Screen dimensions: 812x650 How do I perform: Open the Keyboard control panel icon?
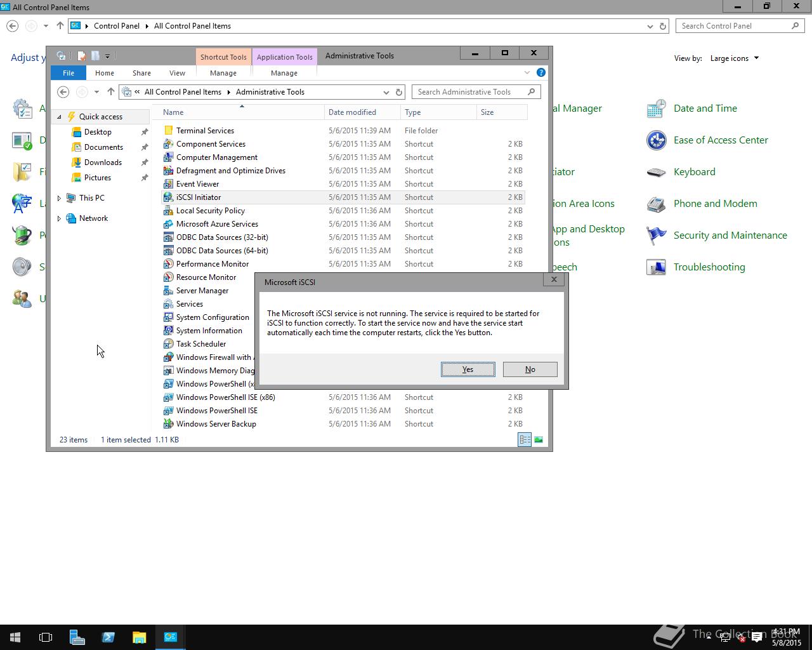pyautogui.click(x=656, y=172)
